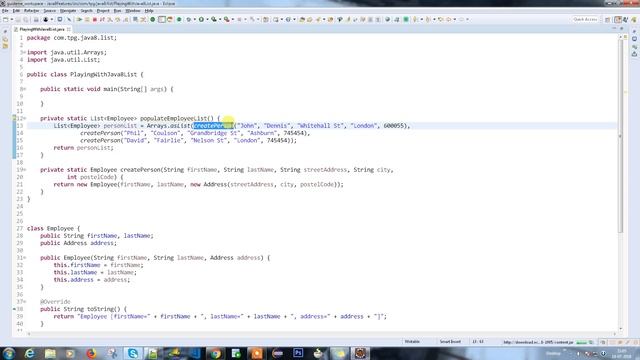Collapse populateEmployeeList fold on line 12

click(x=24, y=118)
